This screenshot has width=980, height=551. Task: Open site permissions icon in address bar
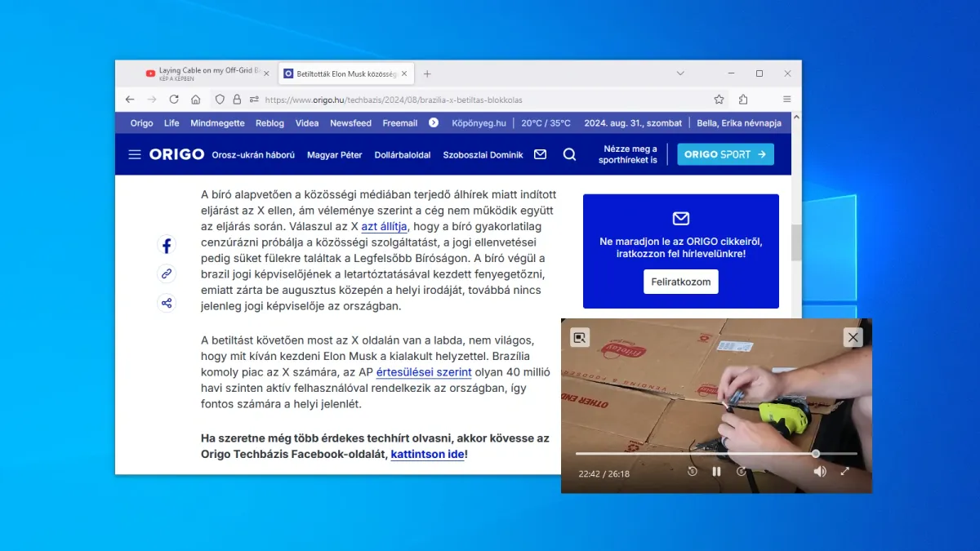254,100
